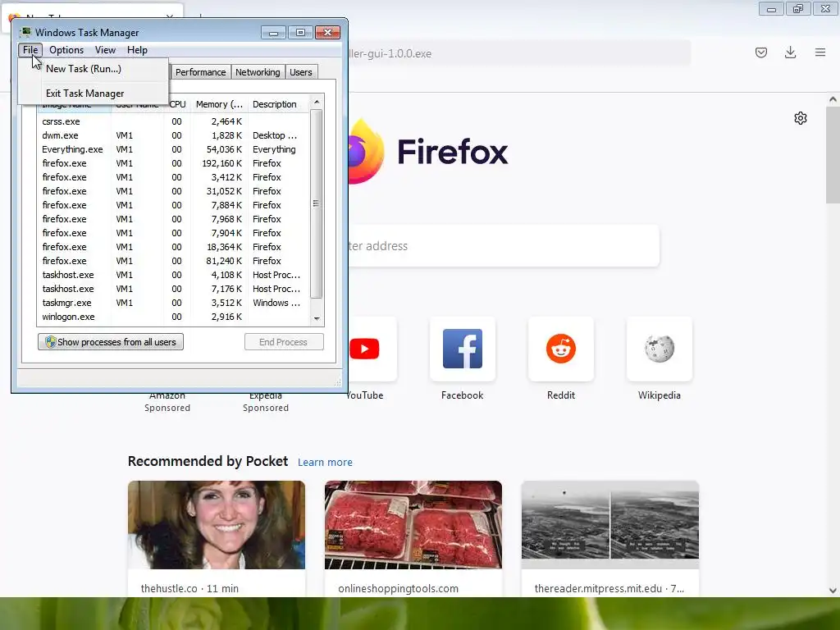
Task: Click the Expedia Sponsored shortcut label
Action: 266,402
